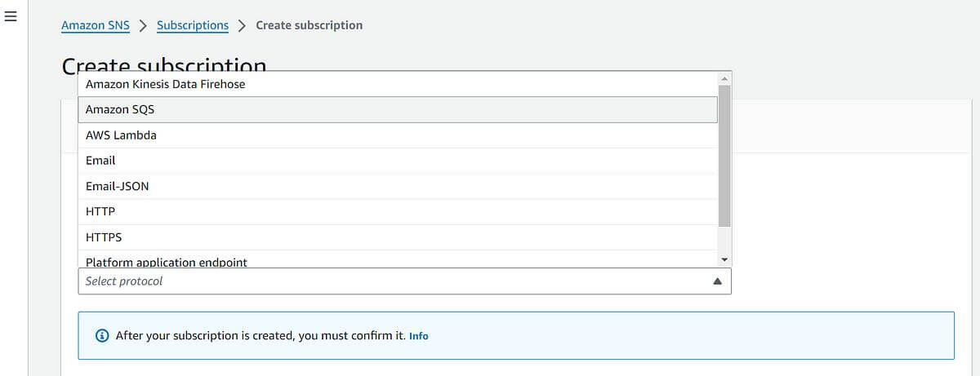Select Platform application endpoint option

tap(398, 259)
